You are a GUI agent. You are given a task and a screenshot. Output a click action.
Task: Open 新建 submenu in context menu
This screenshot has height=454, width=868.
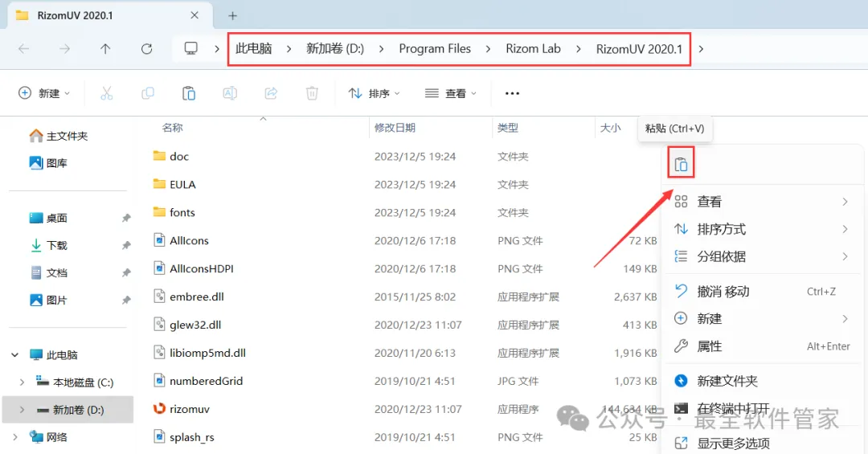(762, 318)
